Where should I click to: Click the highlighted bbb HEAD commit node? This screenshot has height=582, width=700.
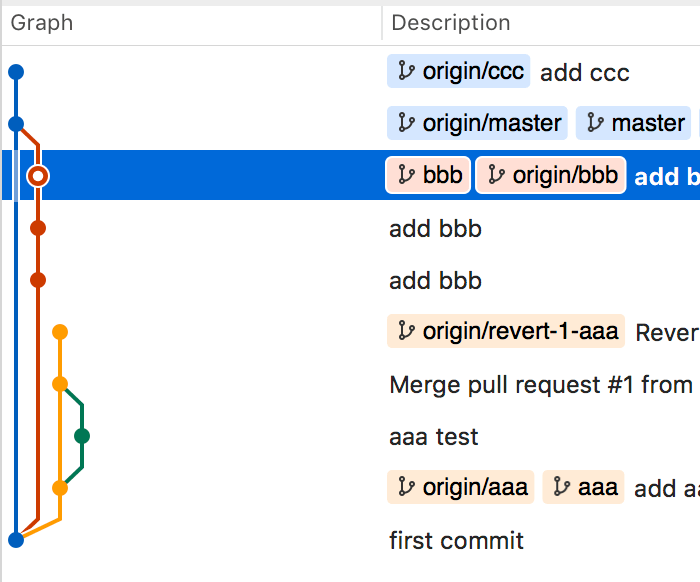[x=38, y=176]
